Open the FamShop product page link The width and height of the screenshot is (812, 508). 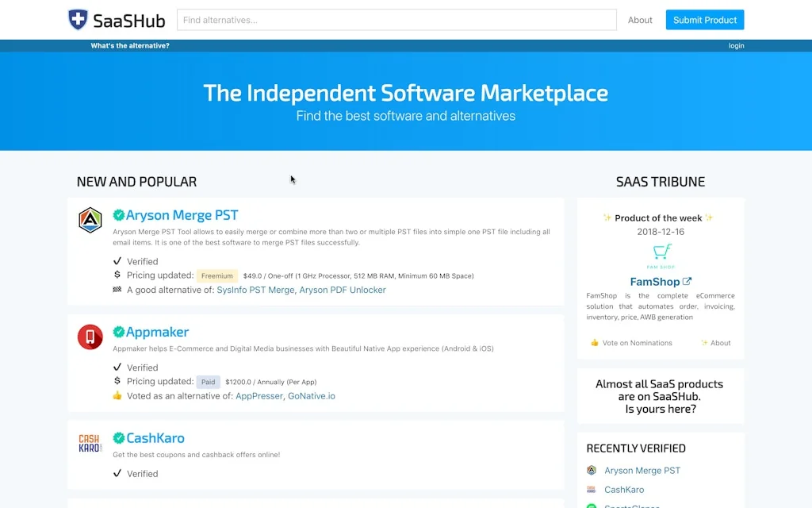click(655, 281)
